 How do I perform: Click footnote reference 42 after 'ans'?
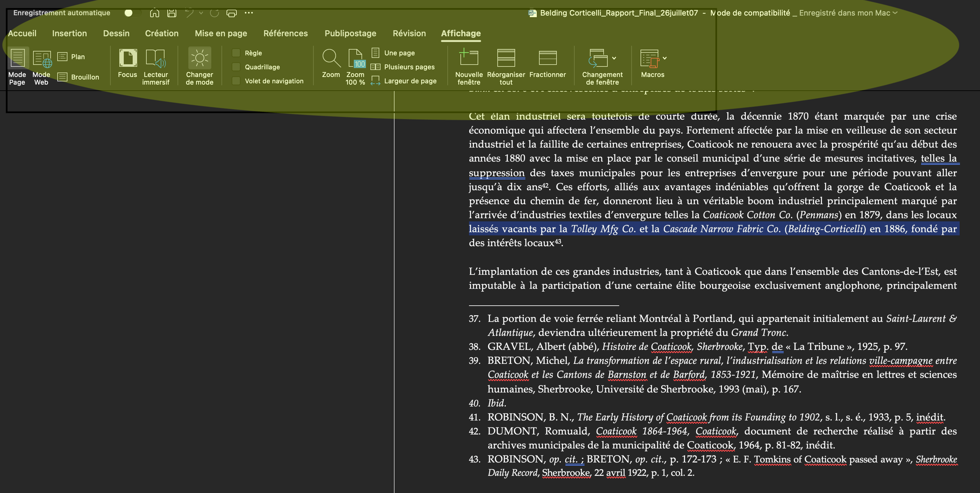point(546,185)
